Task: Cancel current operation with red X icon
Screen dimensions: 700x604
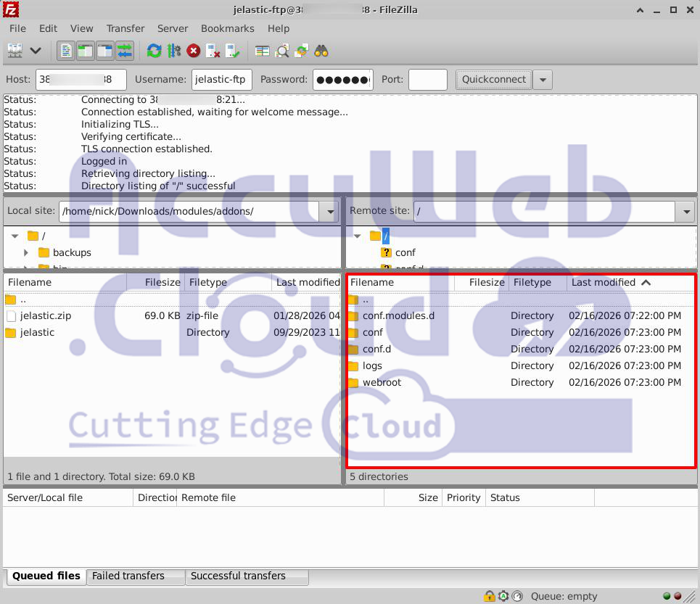Action: point(193,51)
